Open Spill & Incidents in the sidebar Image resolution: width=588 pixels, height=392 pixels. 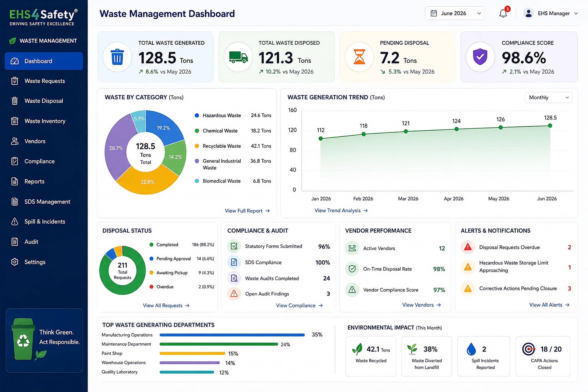pyautogui.click(x=44, y=221)
